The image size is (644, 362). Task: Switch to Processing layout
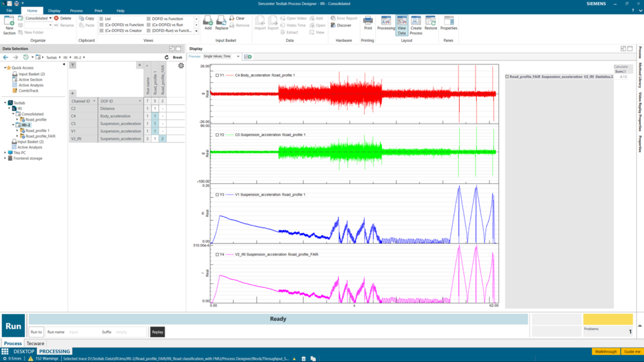(x=386, y=23)
